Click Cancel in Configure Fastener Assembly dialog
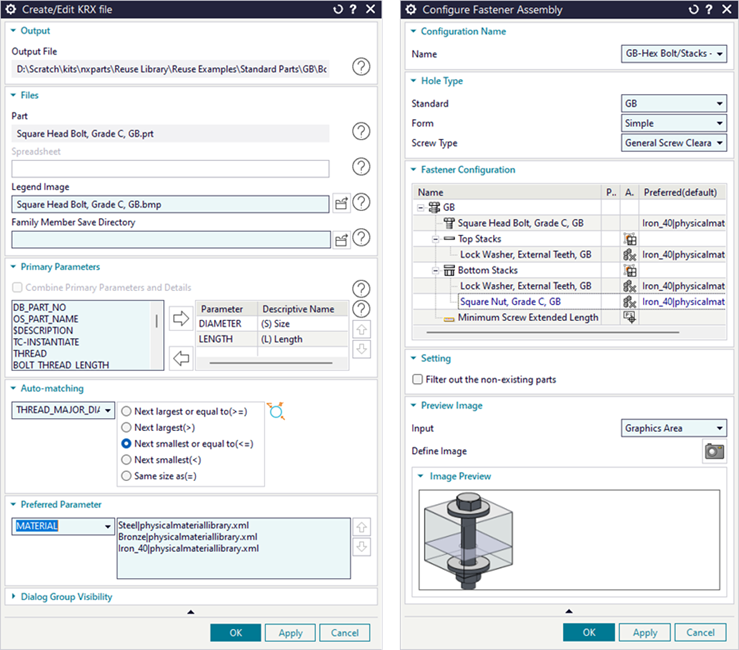 click(x=700, y=633)
